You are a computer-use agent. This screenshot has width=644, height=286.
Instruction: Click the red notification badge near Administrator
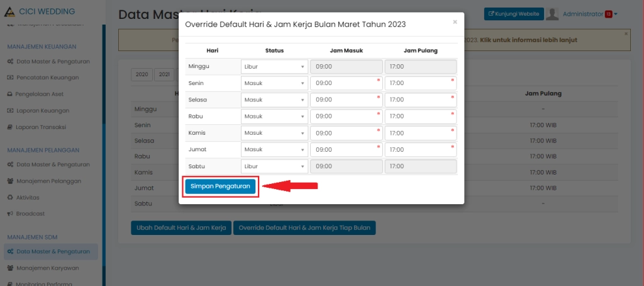coord(608,14)
